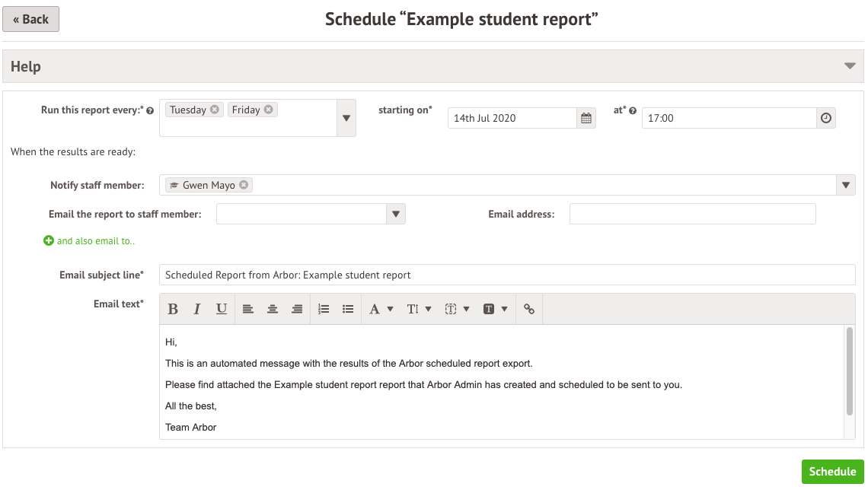
Task: Insert a hyperlink into email text
Action: (x=529, y=309)
